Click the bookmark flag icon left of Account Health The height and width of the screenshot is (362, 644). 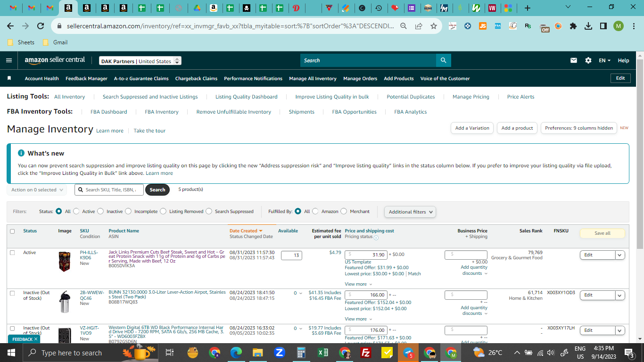tap(9, 78)
